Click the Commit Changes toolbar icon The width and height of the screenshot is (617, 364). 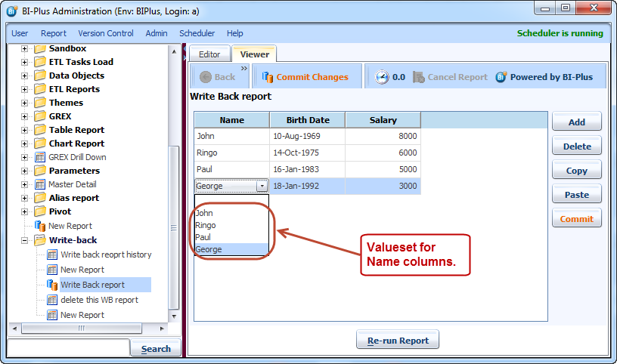pyautogui.click(x=267, y=77)
